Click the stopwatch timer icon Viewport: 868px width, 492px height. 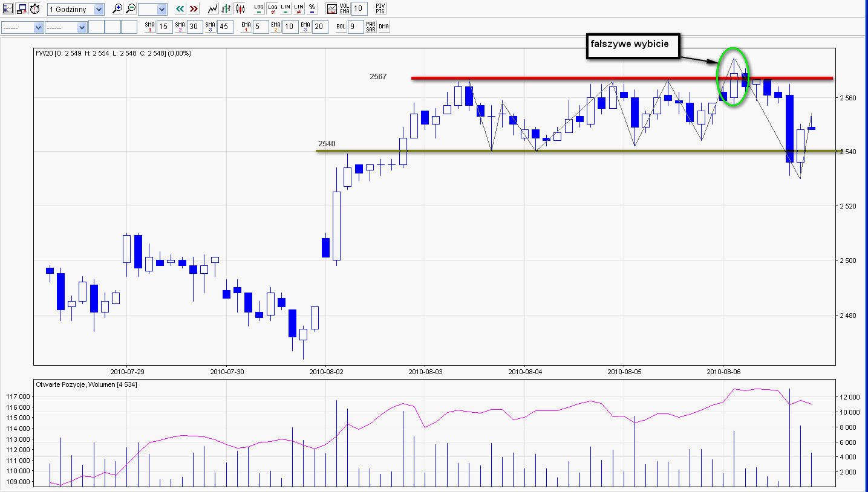[x=35, y=9]
